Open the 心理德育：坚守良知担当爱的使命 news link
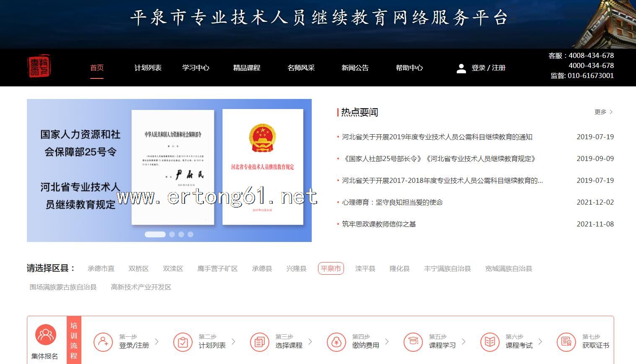636x364 pixels. point(392,203)
